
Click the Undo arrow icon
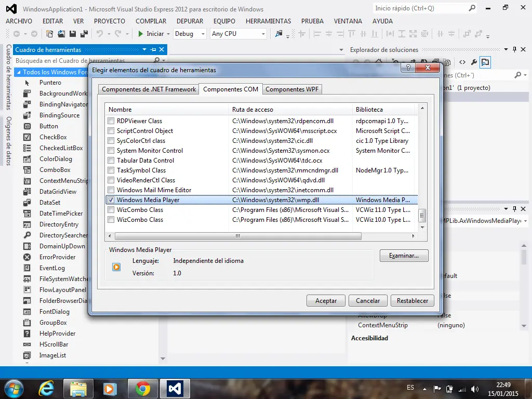point(99,33)
